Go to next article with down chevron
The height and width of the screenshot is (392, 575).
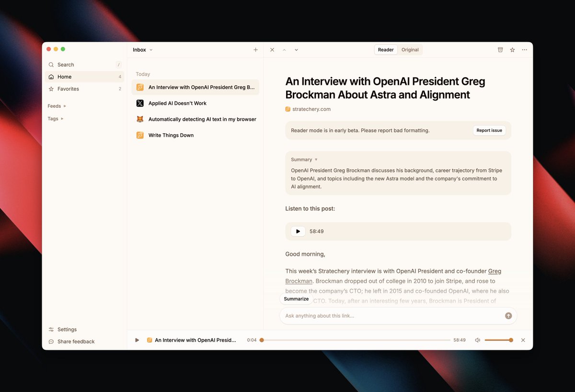click(x=296, y=50)
